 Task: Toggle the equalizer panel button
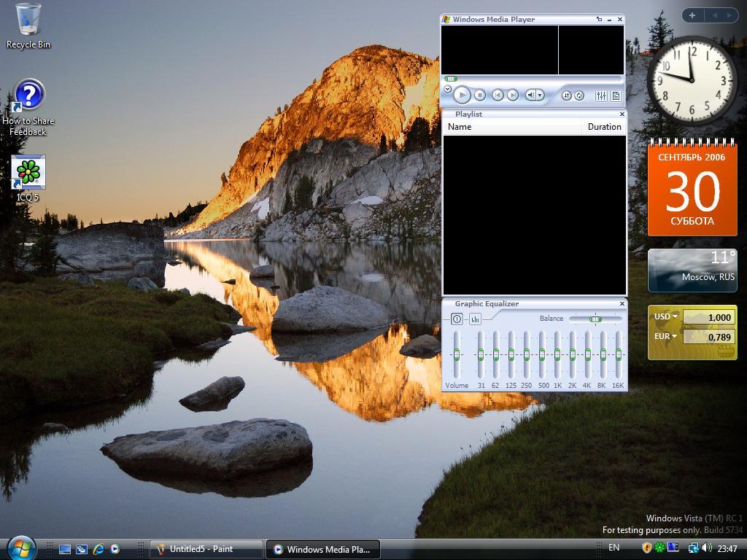tap(601, 96)
